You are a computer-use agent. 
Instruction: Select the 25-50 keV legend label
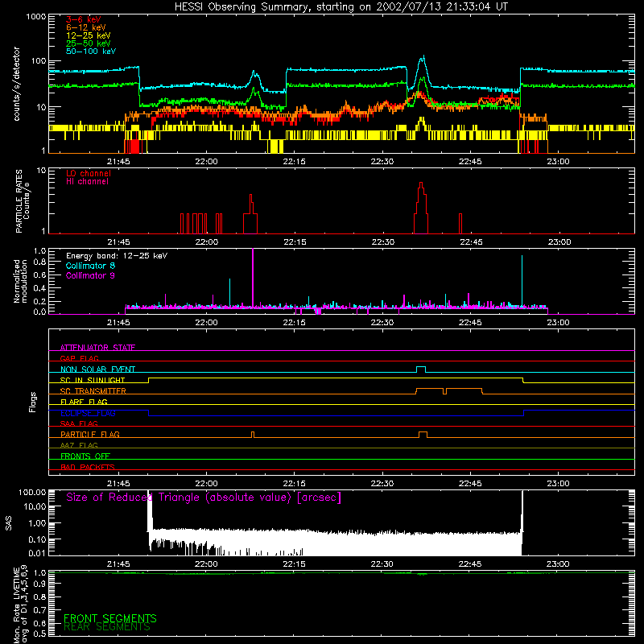tap(89, 43)
